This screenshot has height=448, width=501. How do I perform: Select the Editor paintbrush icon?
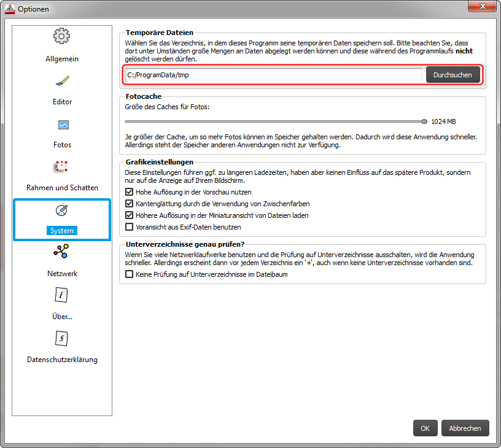[x=62, y=81]
